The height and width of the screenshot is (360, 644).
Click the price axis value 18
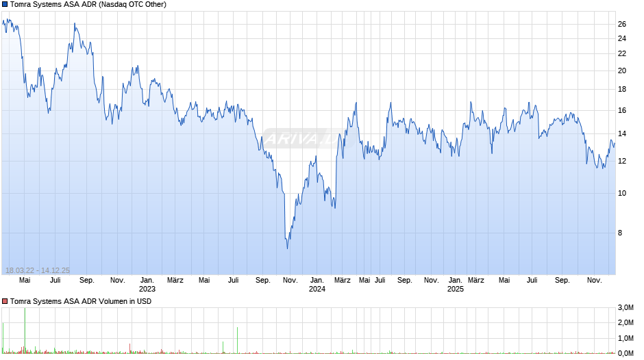click(x=622, y=89)
